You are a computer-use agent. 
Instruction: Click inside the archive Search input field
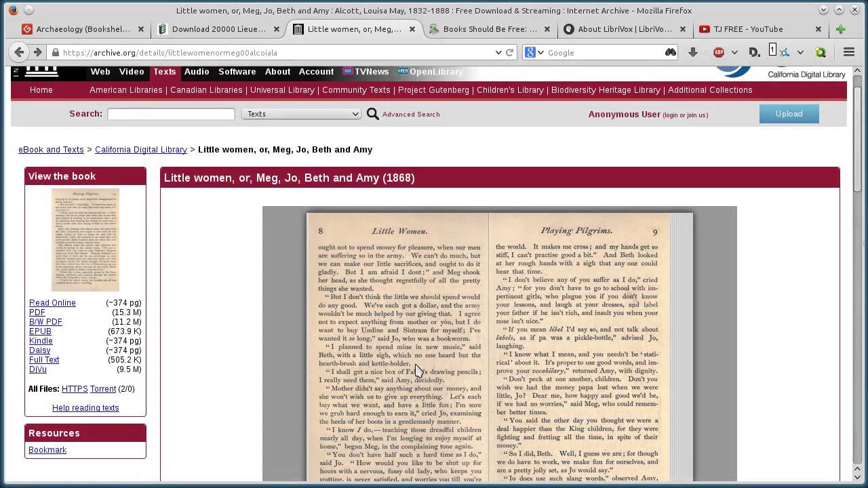(x=171, y=114)
